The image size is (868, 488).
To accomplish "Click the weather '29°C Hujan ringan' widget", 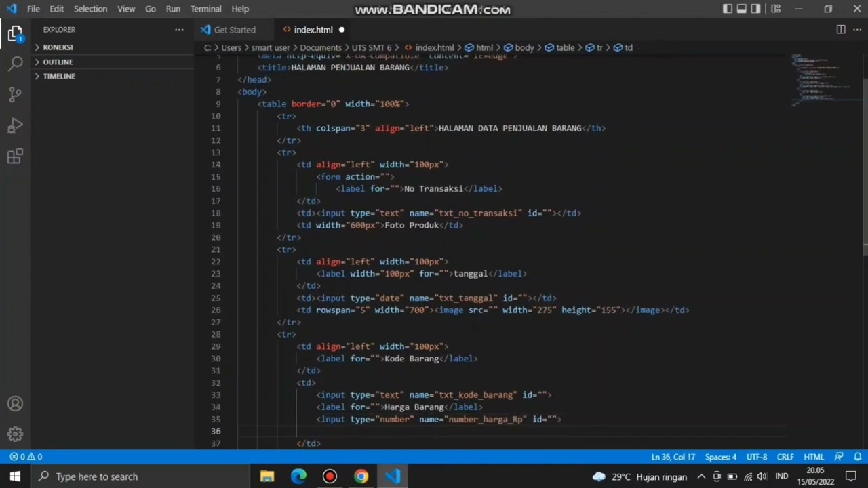I will tap(641, 476).
